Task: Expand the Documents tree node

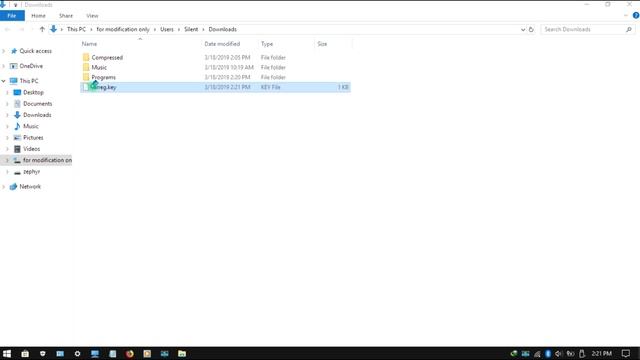Action: click(7, 104)
